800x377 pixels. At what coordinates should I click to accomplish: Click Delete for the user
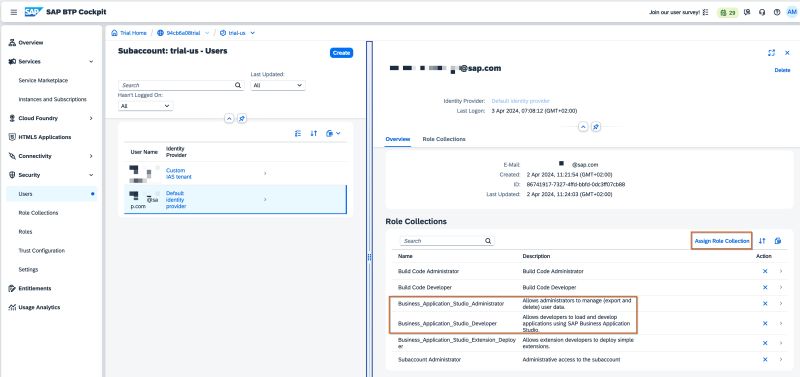coord(782,70)
